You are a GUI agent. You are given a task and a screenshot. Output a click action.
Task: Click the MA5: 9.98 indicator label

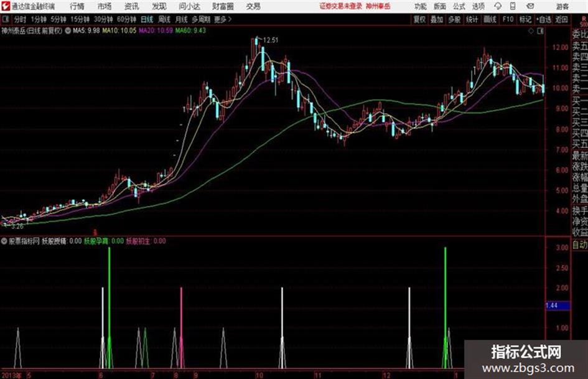(86, 30)
